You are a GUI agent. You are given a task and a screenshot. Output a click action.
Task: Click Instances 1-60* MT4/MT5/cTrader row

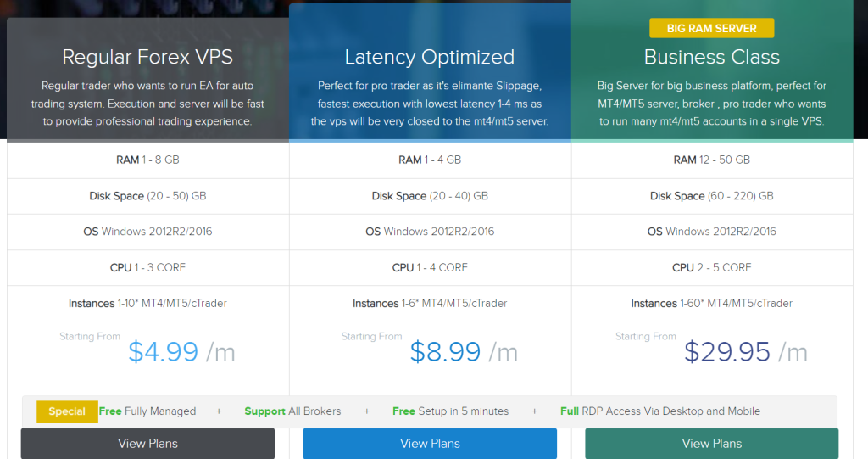[x=711, y=304]
